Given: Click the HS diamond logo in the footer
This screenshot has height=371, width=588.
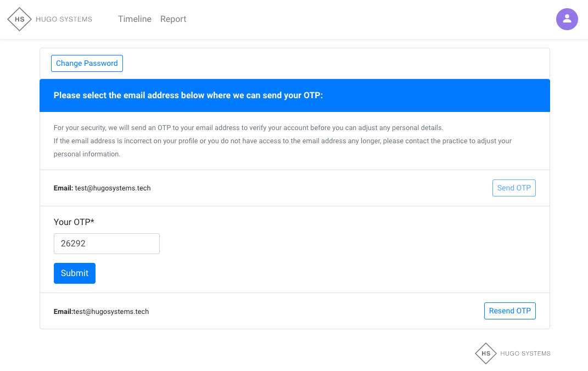Looking at the screenshot, I should coord(486,353).
